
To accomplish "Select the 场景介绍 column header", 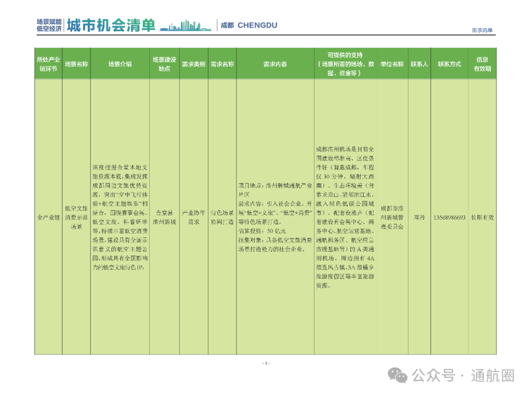I will click(120, 64).
